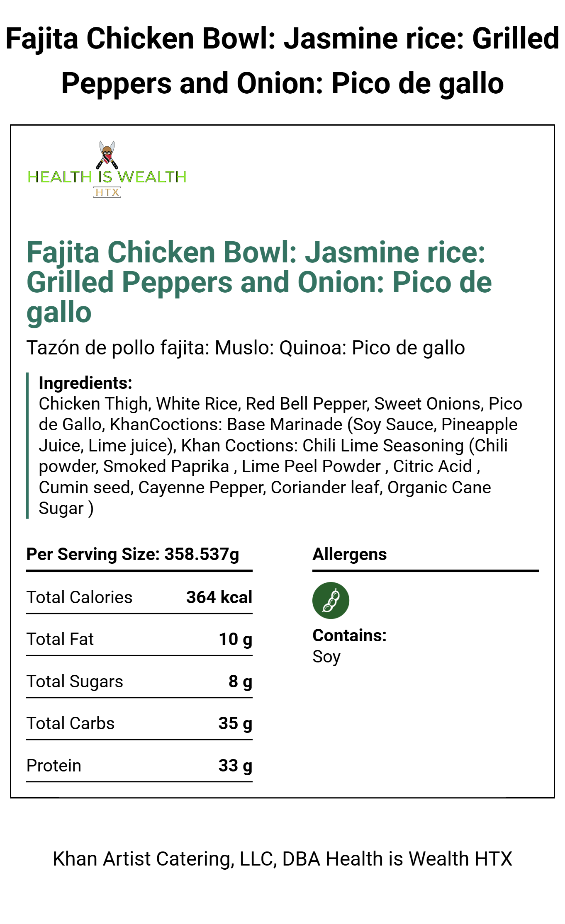Click the crossed knives chef mascot icon
565x924 pixels.
pyautogui.click(x=107, y=155)
